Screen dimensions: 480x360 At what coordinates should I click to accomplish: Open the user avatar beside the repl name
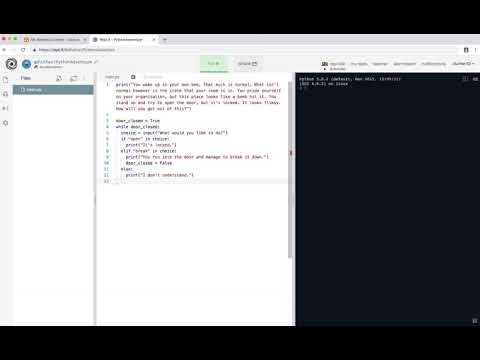tap(26, 64)
